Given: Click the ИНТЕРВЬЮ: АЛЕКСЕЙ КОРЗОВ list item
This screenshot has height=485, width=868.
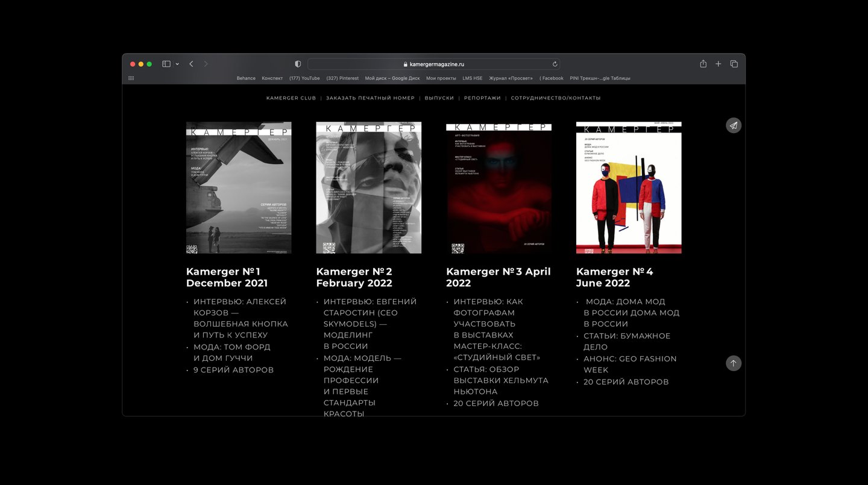Looking at the screenshot, I should [241, 318].
